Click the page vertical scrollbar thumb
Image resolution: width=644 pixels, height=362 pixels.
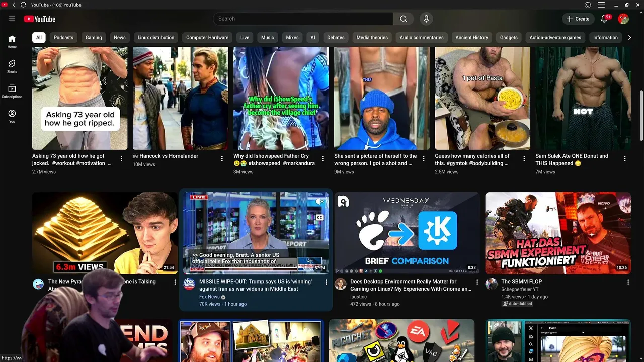tap(641, 116)
